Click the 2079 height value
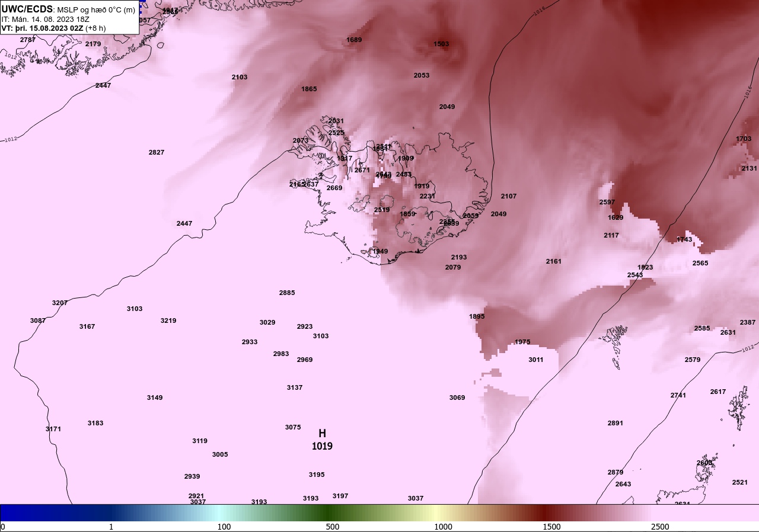The image size is (759, 532). coord(453,267)
